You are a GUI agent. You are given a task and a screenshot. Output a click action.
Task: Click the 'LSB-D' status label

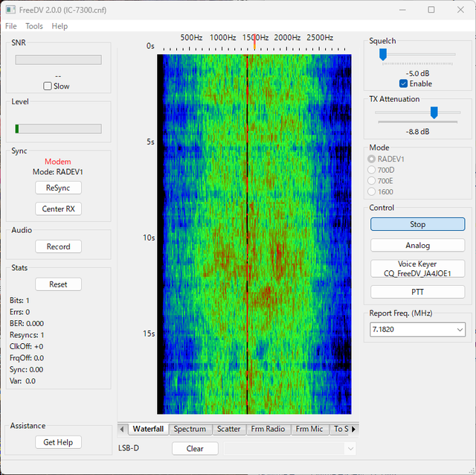pos(129,448)
